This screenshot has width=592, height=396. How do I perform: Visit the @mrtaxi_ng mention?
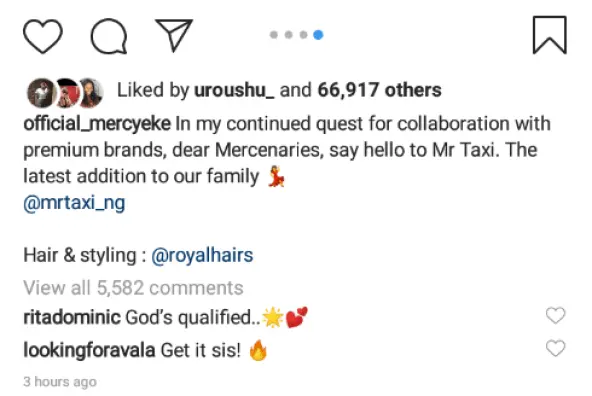[x=74, y=203]
